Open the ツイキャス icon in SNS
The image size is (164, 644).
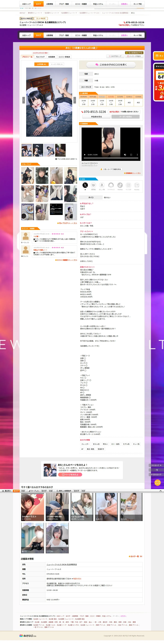[x=111, y=185]
